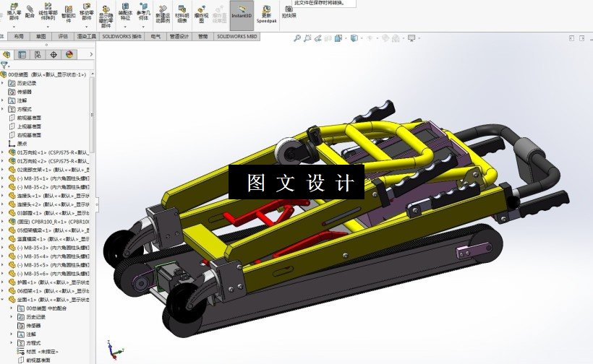
Task: Click the Zoom to Fit magnifier icon
Action: pos(297,38)
